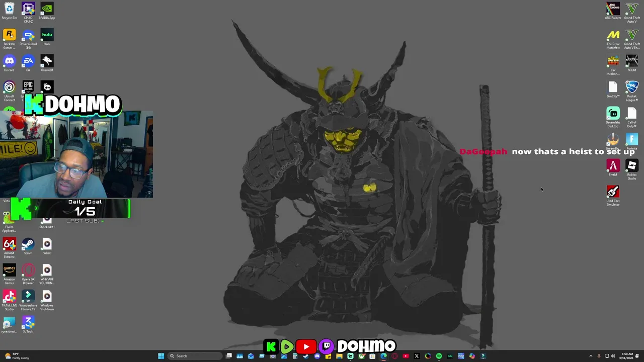The image size is (644, 362).
Task: Select the Steam desktop shortcut
Action: 28,246
